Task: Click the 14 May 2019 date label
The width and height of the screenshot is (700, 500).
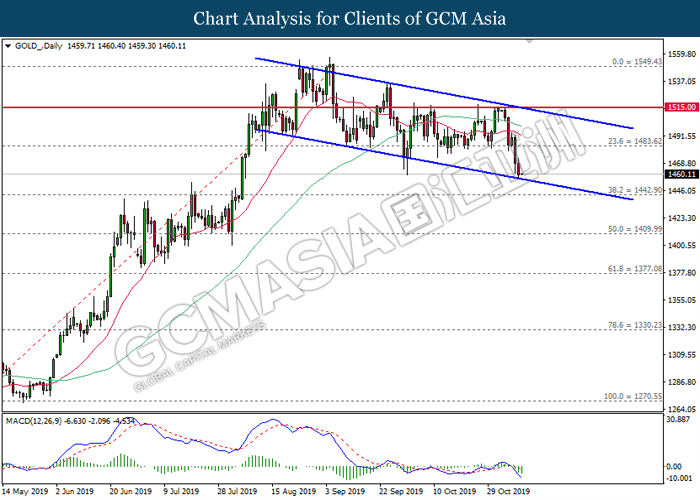Action: tap(25, 492)
